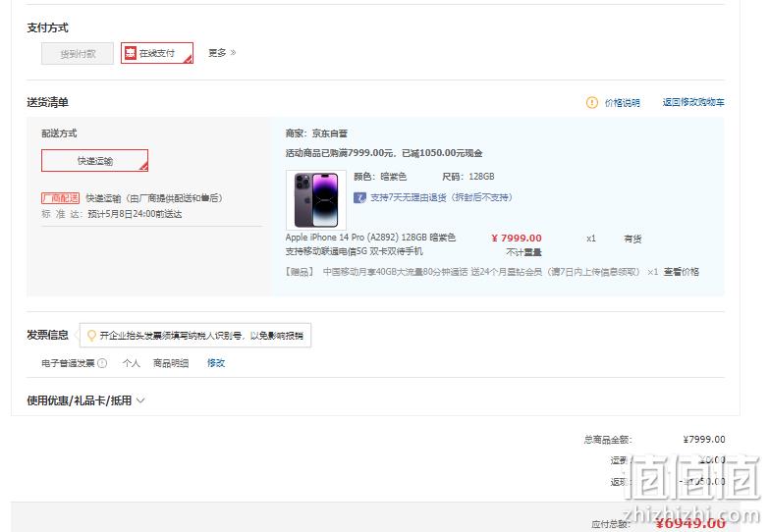Open iPhone 14 Pro product thumbnail
Image resolution: width=769 pixels, height=532 pixels.
point(316,199)
